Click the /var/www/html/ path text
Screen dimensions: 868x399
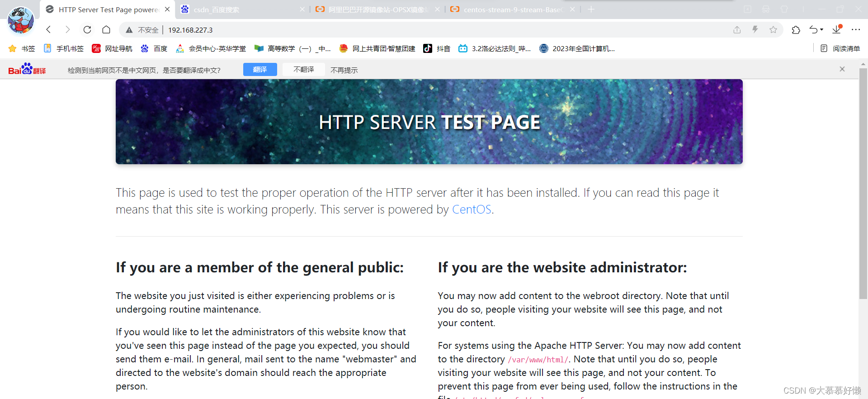pyautogui.click(x=538, y=360)
